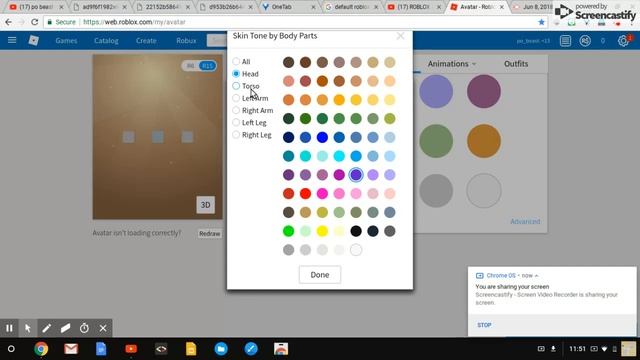Pick the bright yellow swatch
The width and height of the screenshot is (640, 360).
[322, 231]
